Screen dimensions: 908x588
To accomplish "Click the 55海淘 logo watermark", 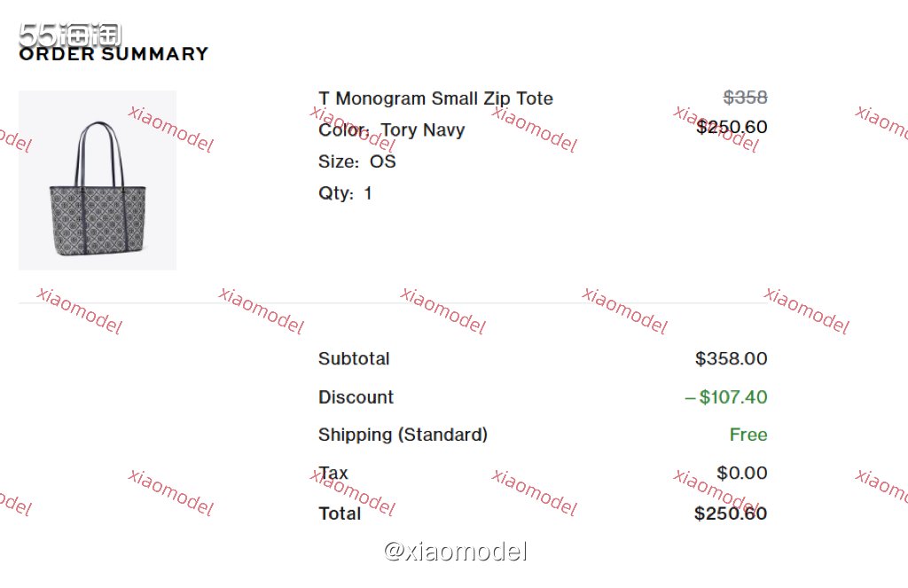I will coord(70,35).
